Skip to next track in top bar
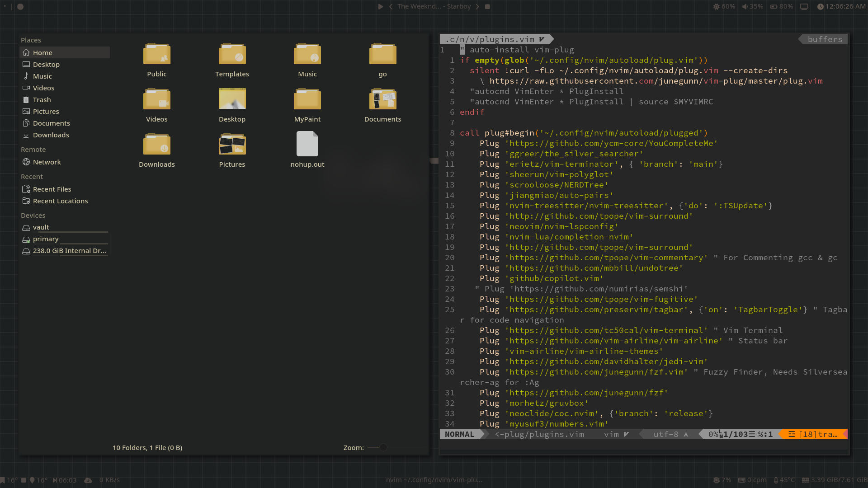This screenshot has width=868, height=488. tap(477, 7)
